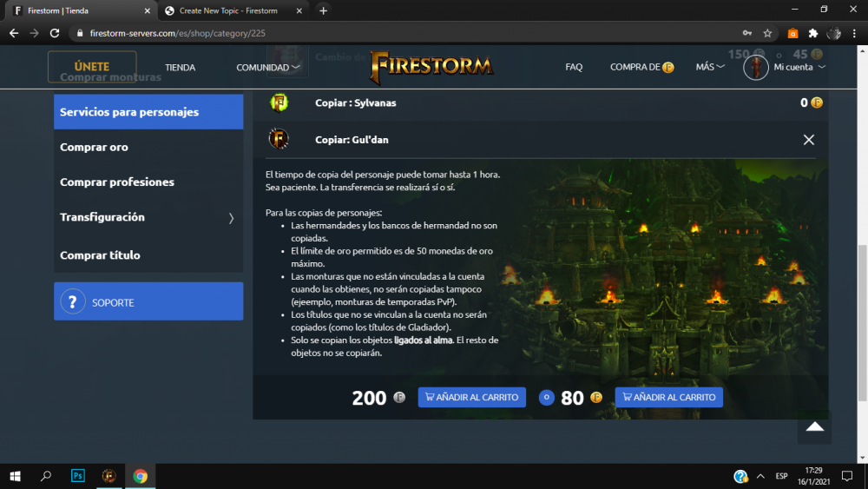
Task: Open a new browser tab
Action: [323, 10]
